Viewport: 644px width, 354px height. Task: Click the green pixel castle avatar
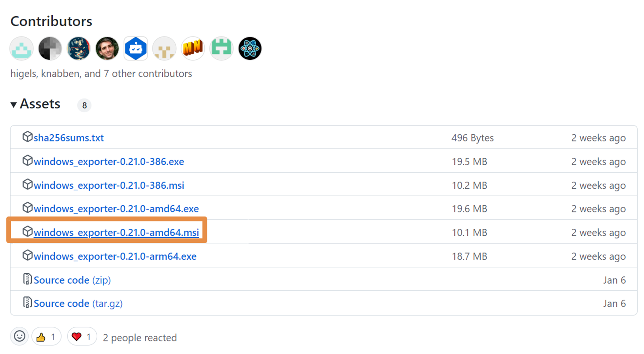coord(221,48)
